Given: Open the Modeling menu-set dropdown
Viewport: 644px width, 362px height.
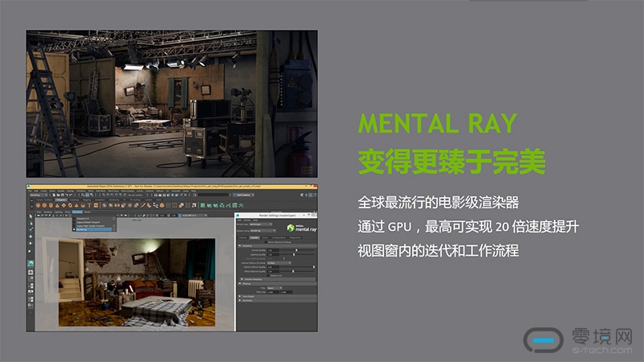Looking at the screenshot, I should tap(39, 195).
